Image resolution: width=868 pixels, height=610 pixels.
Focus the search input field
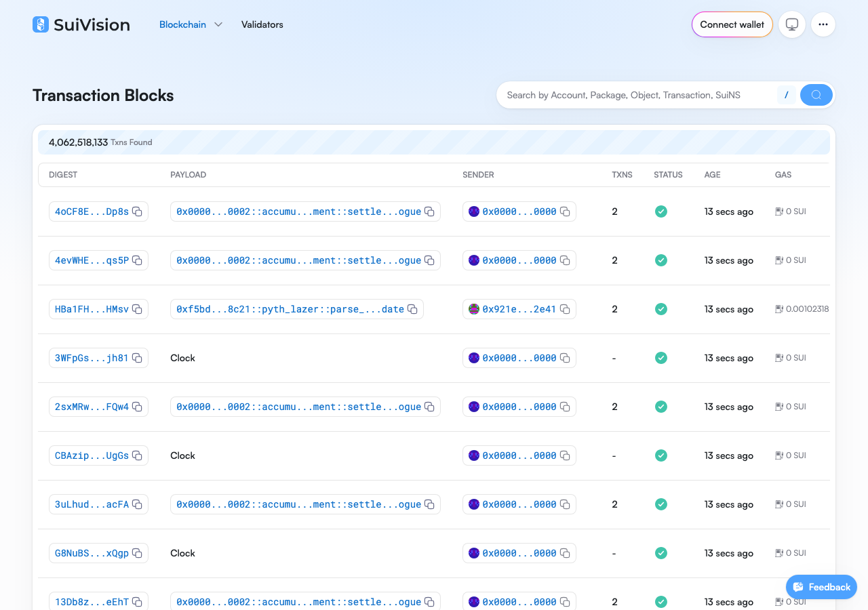[637, 95]
